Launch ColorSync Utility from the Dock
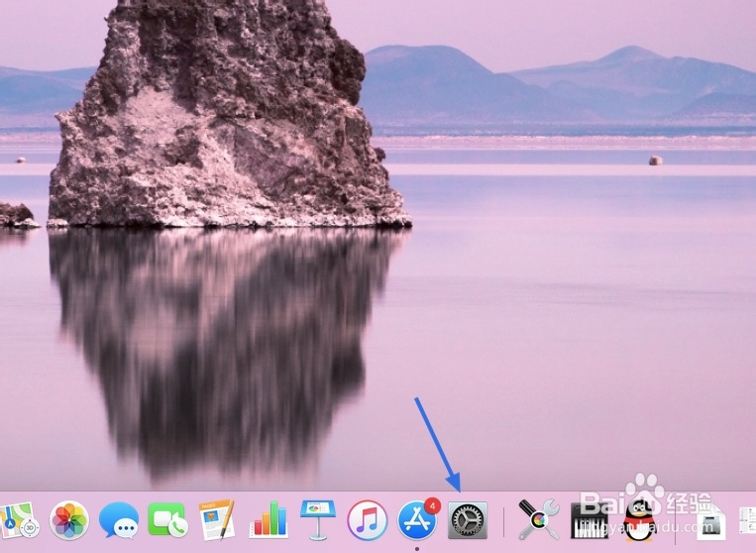The width and height of the screenshot is (756, 553). click(x=539, y=519)
